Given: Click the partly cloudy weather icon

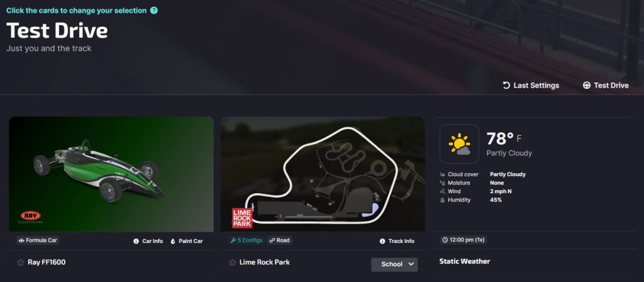Looking at the screenshot, I should coord(459,144).
